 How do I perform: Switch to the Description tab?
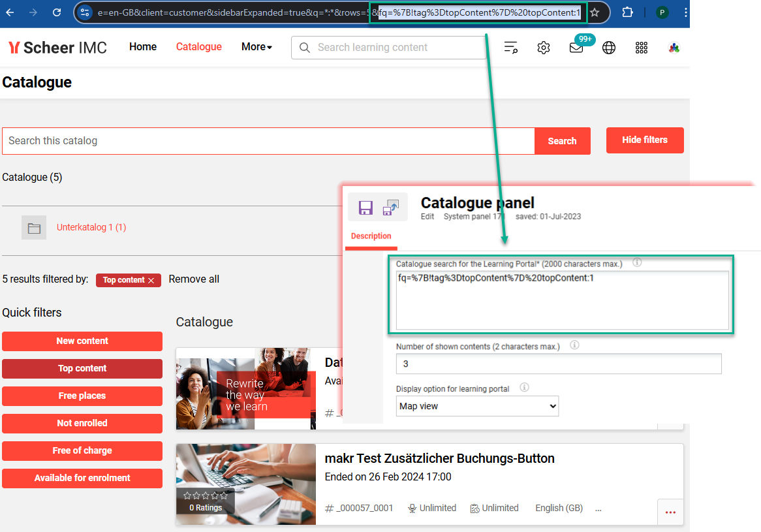371,236
